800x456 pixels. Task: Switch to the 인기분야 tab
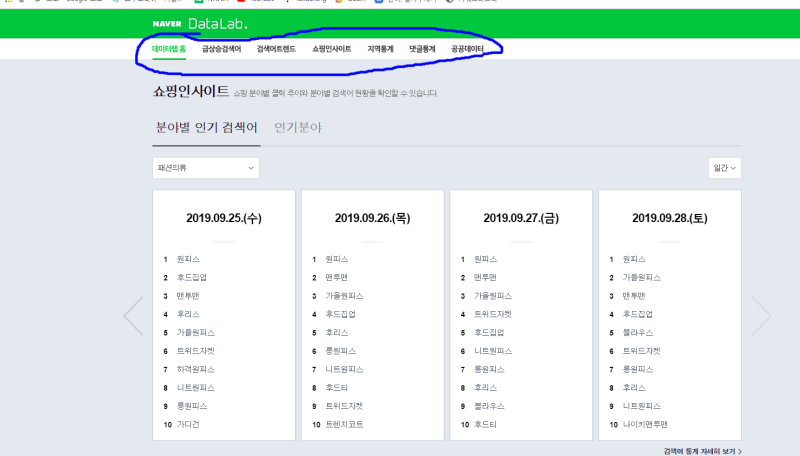tap(298, 128)
